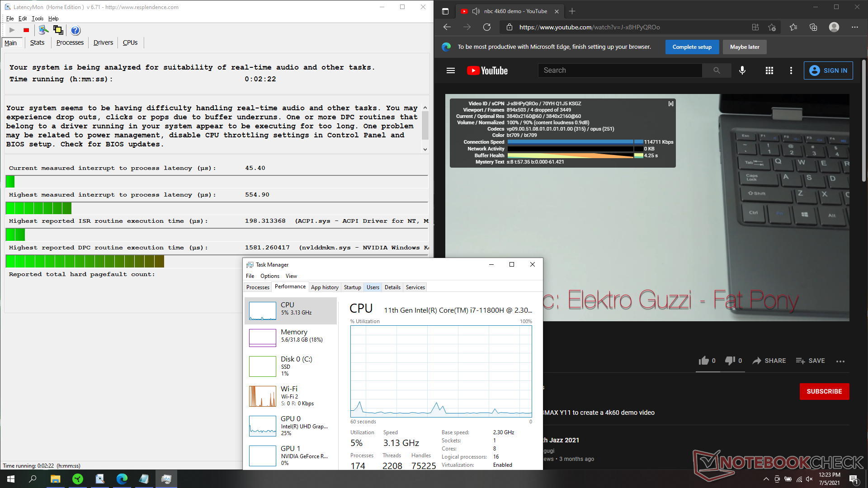Click the LatencyMon help question mark icon
Viewport: 868px width, 488px height.
click(75, 30)
